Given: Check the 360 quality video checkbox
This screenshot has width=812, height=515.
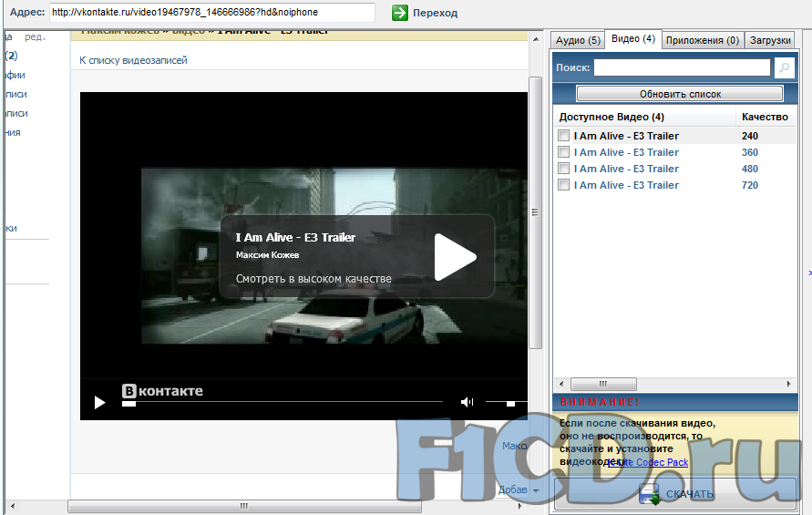Looking at the screenshot, I should click(563, 152).
